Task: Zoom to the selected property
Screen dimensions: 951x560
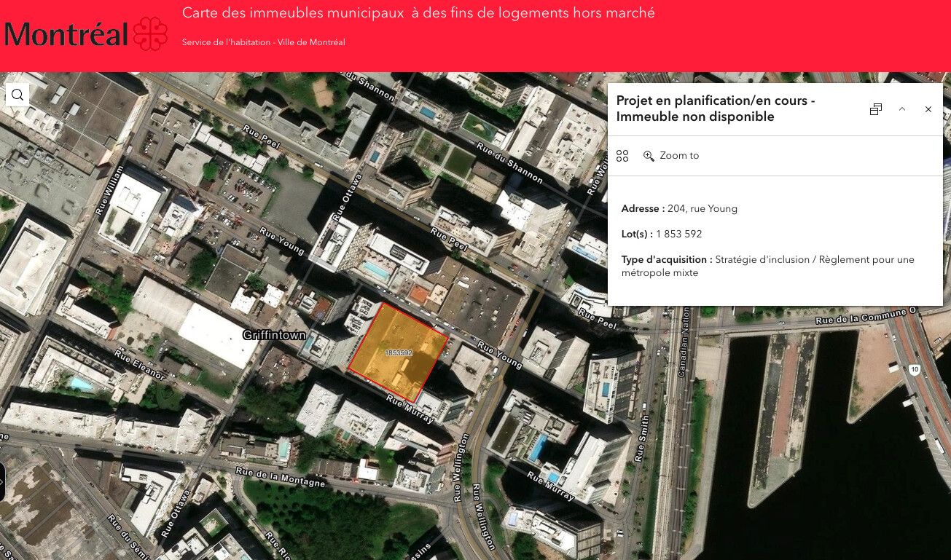Action: (671, 156)
